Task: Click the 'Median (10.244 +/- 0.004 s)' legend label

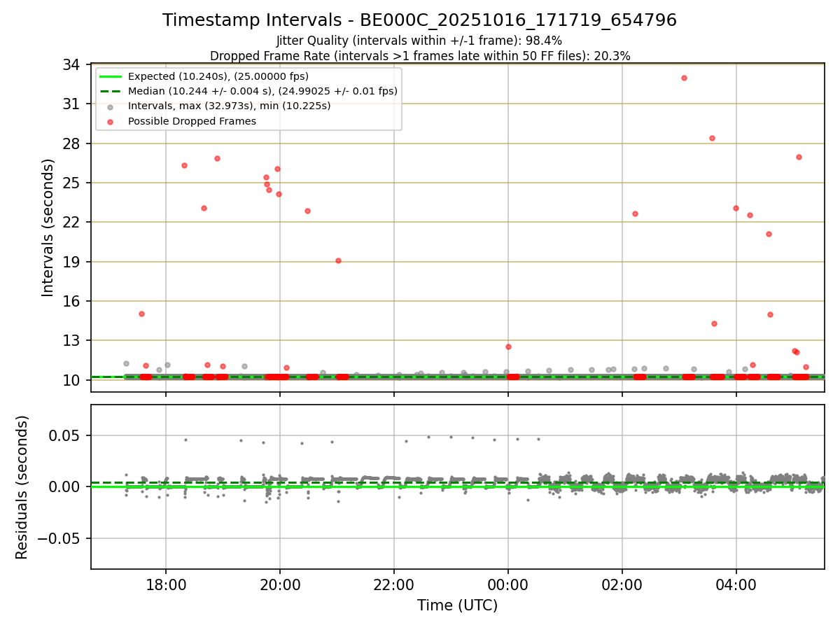Action: [x=262, y=91]
